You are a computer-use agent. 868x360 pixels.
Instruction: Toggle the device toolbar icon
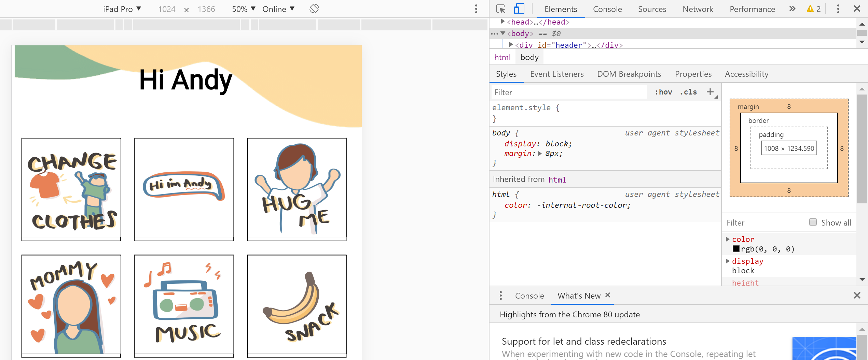[519, 9]
